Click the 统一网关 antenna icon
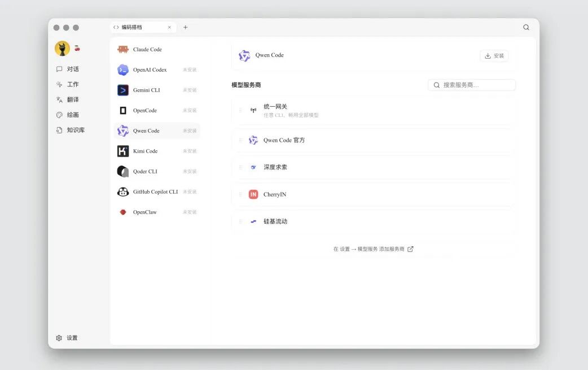 [253, 110]
